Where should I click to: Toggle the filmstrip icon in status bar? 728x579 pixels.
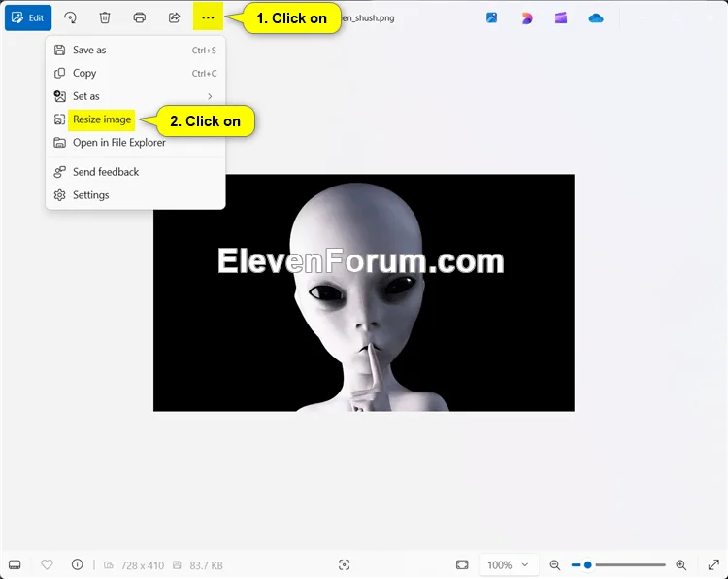pos(15,565)
